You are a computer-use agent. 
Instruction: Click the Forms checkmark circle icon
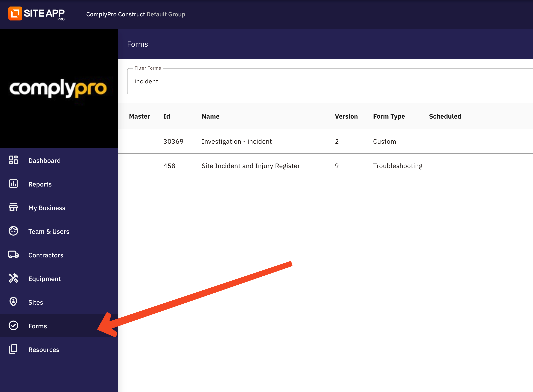13,325
